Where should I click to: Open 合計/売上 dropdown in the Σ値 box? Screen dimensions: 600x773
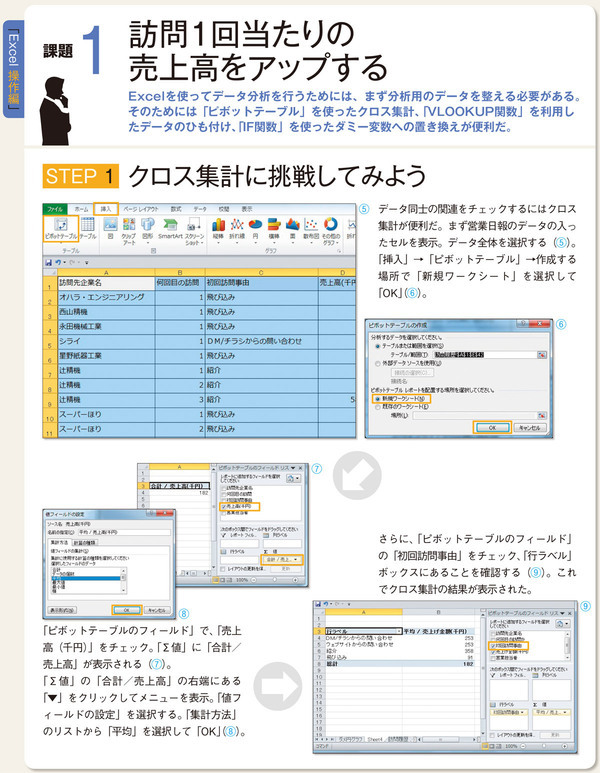(296, 560)
